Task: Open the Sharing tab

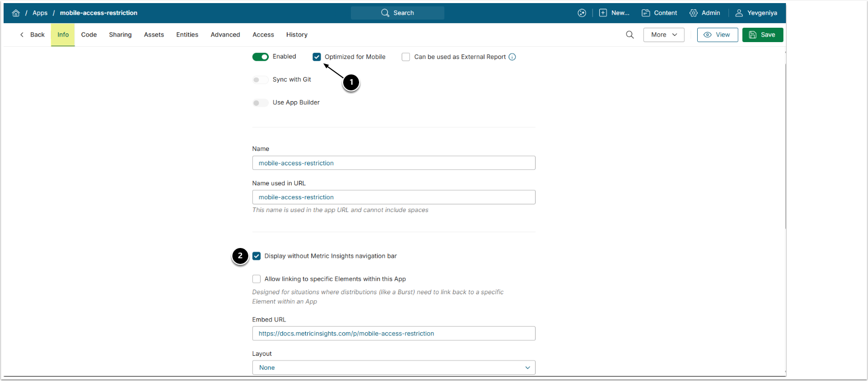Action: coord(120,35)
